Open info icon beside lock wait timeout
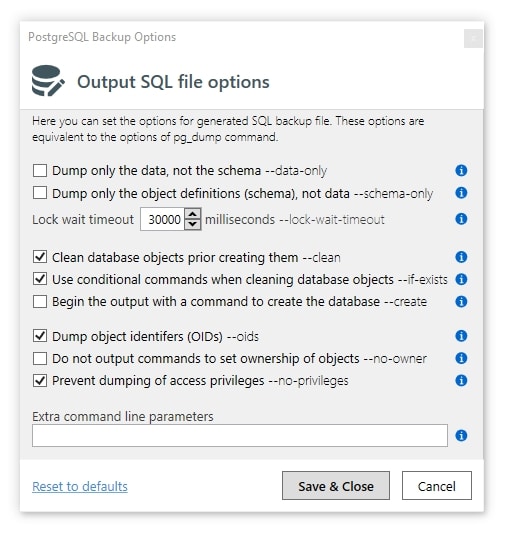This screenshot has width=505, height=534. [x=461, y=219]
